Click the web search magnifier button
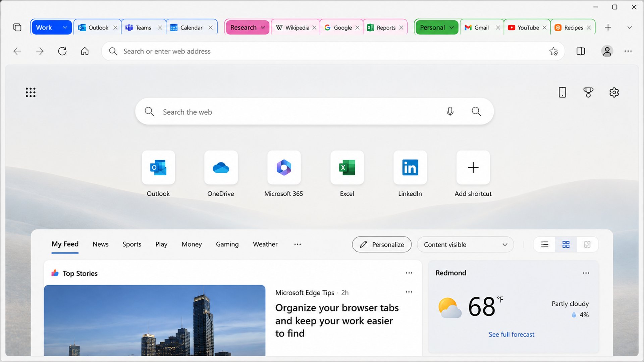Screen dimensions: 644x362 pyautogui.click(x=476, y=112)
